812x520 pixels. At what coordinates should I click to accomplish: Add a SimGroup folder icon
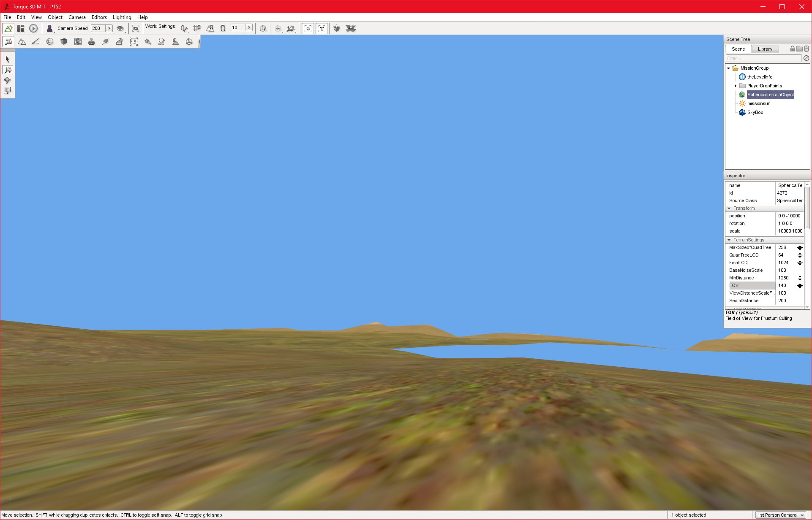[799, 49]
